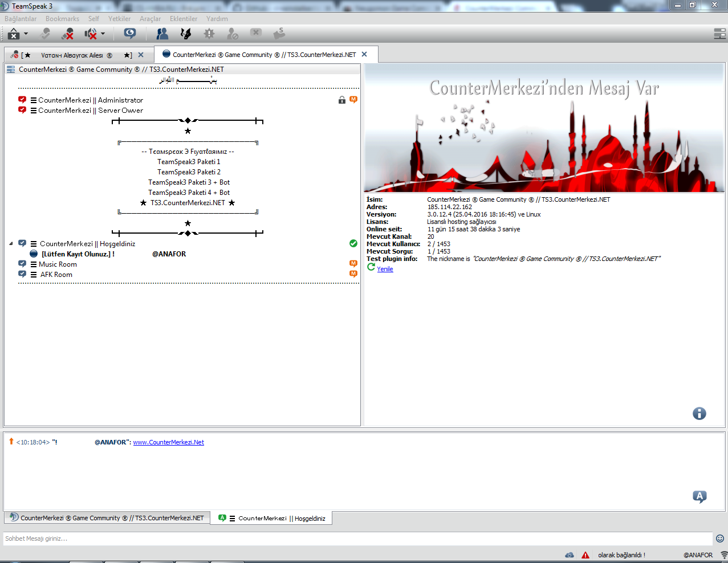Click the greyed hand-with-S toolbar icon

(x=279, y=34)
